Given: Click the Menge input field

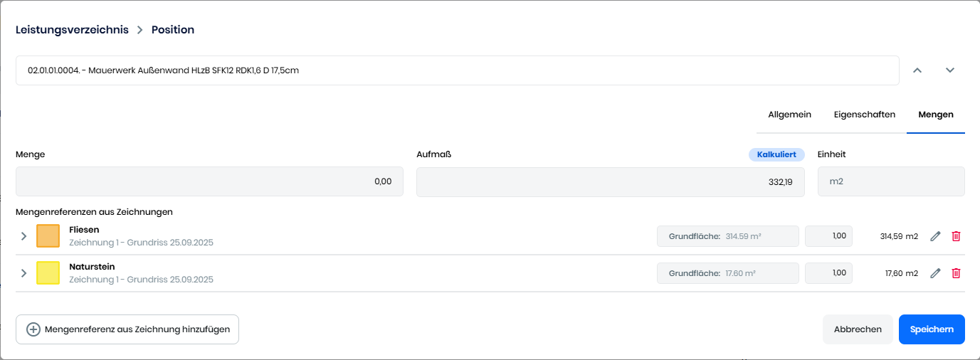Looking at the screenshot, I should coord(209,181).
